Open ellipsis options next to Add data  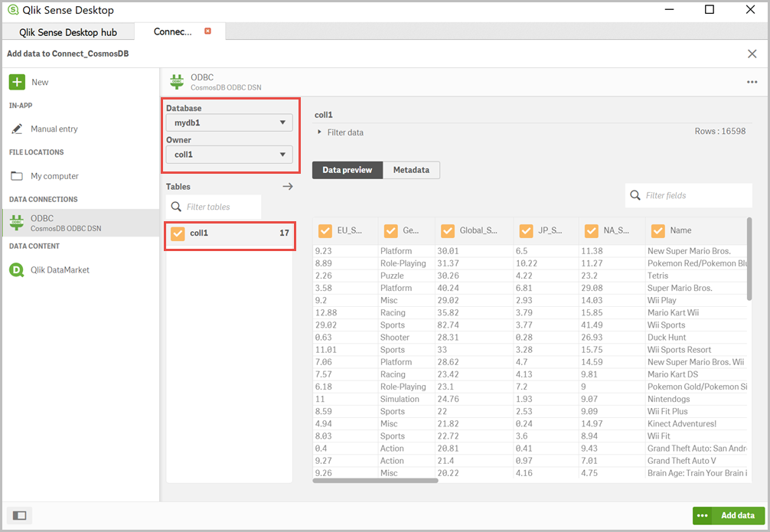click(702, 515)
